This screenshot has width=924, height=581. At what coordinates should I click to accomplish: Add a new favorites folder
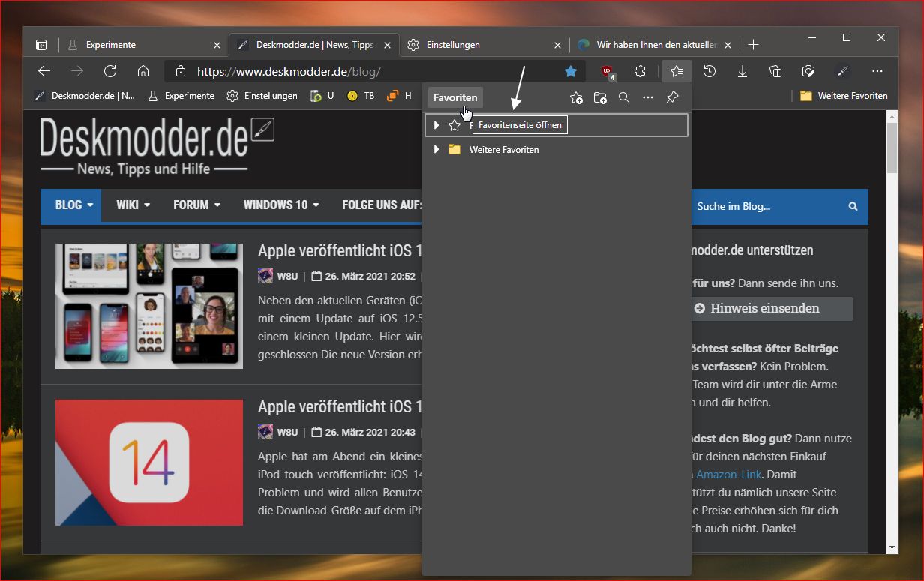tap(600, 97)
